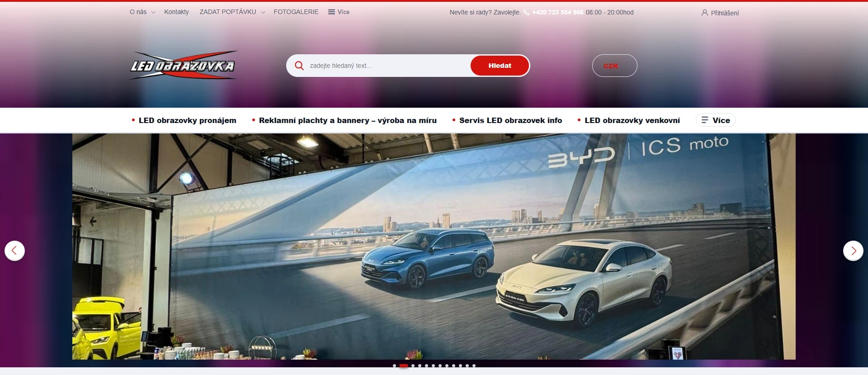Advance to the next slide with the right arrow
The width and height of the screenshot is (868, 375).
pos(853,251)
